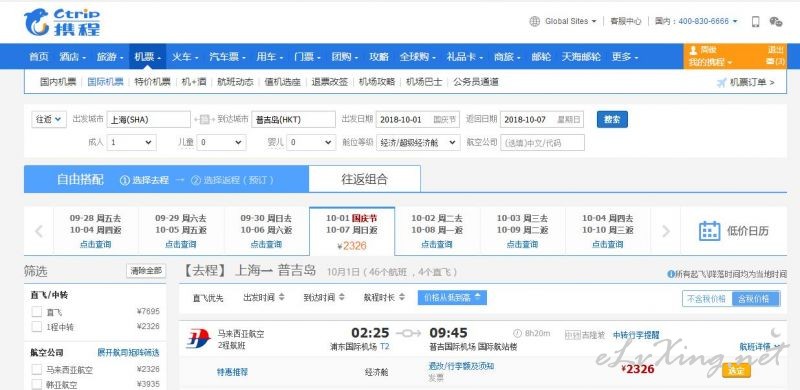
Task: Show previous dates with left arrow
Action: point(39,231)
